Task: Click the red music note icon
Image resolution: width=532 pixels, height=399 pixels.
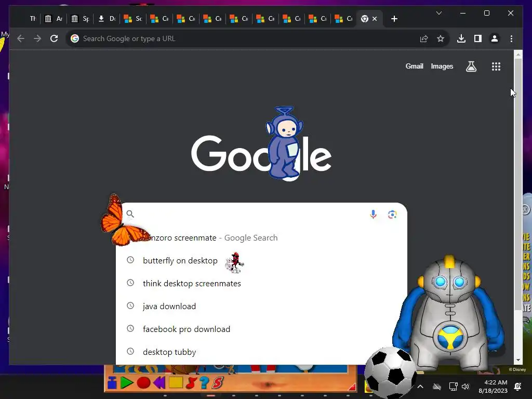Action: click(x=191, y=383)
